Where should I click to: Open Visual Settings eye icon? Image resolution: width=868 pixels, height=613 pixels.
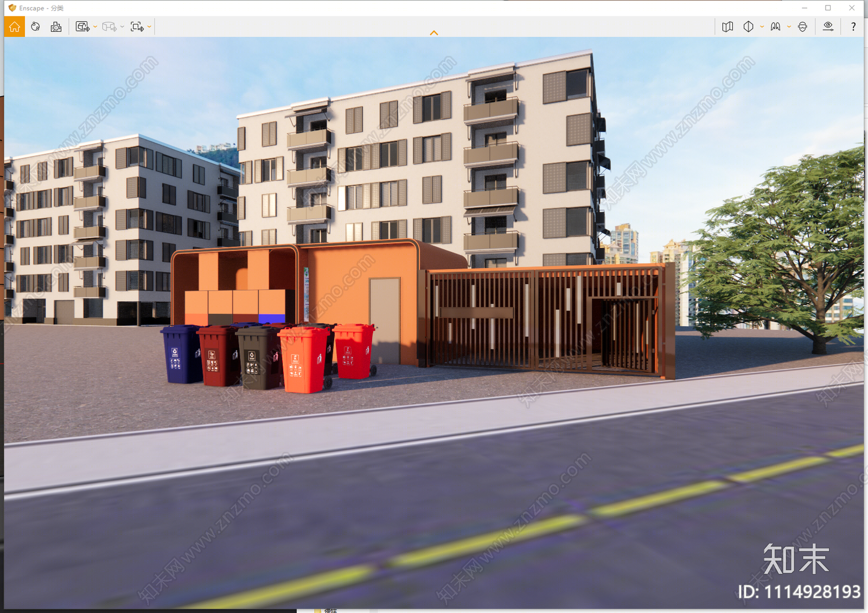point(828,27)
